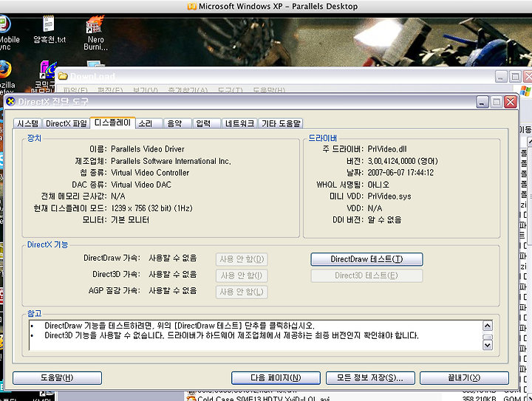This screenshot has width=532, height=401.
Task: Open the 기타 도움말 tab
Action: [281, 123]
